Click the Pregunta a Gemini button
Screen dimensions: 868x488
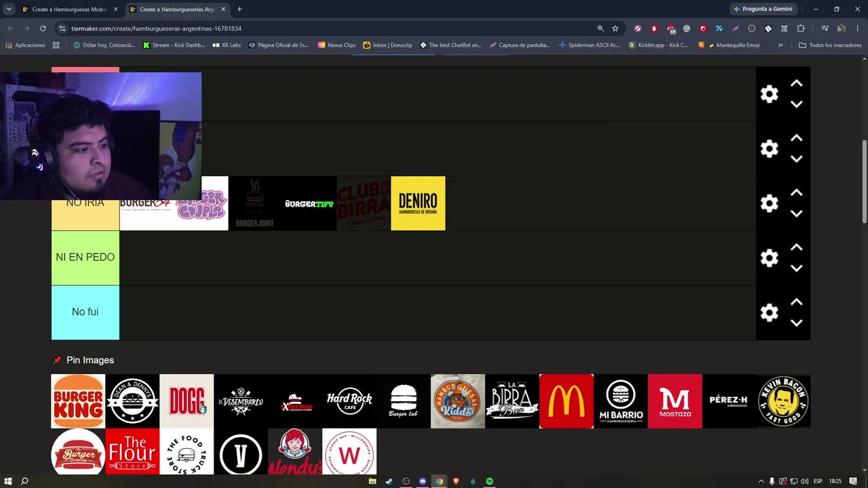[x=763, y=9]
